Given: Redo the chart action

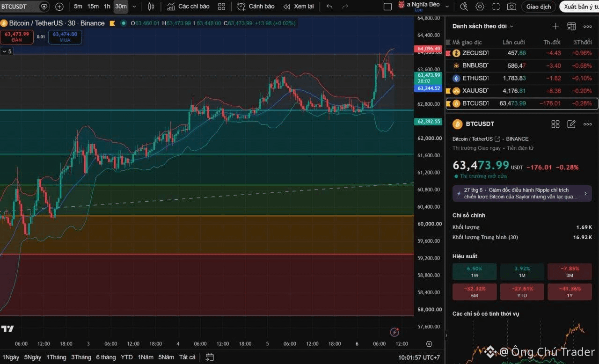Looking at the screenshot, I should pyautogui.click(x=345, y=7).
